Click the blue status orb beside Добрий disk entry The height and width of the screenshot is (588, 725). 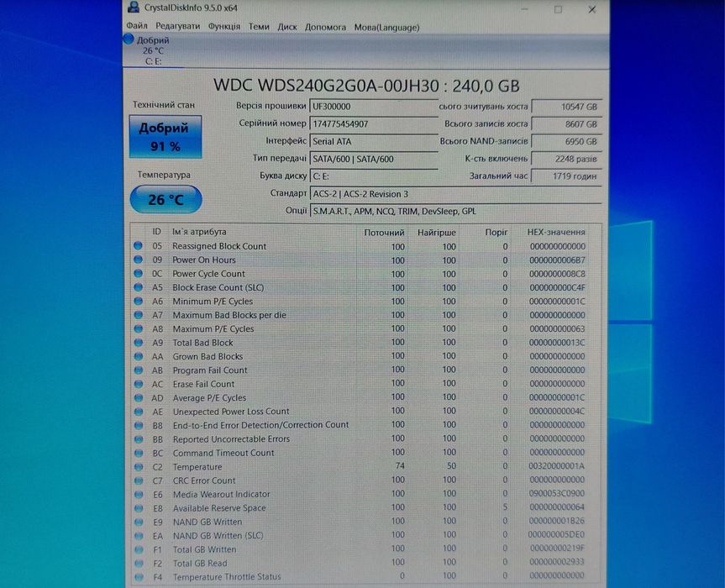coord(129,39)
